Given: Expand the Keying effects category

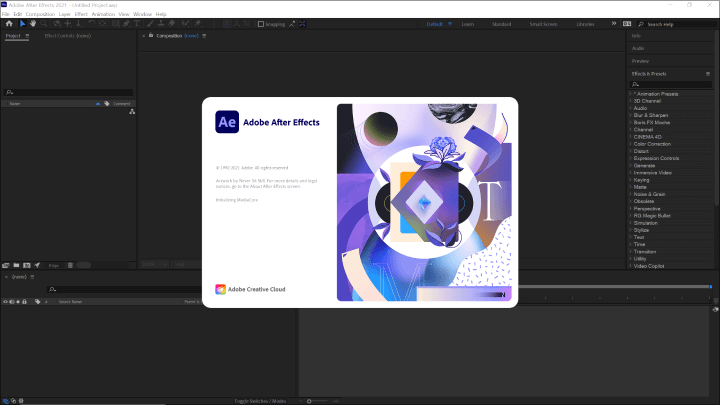Looking at the screenshot, I should (x=630, y=180).
